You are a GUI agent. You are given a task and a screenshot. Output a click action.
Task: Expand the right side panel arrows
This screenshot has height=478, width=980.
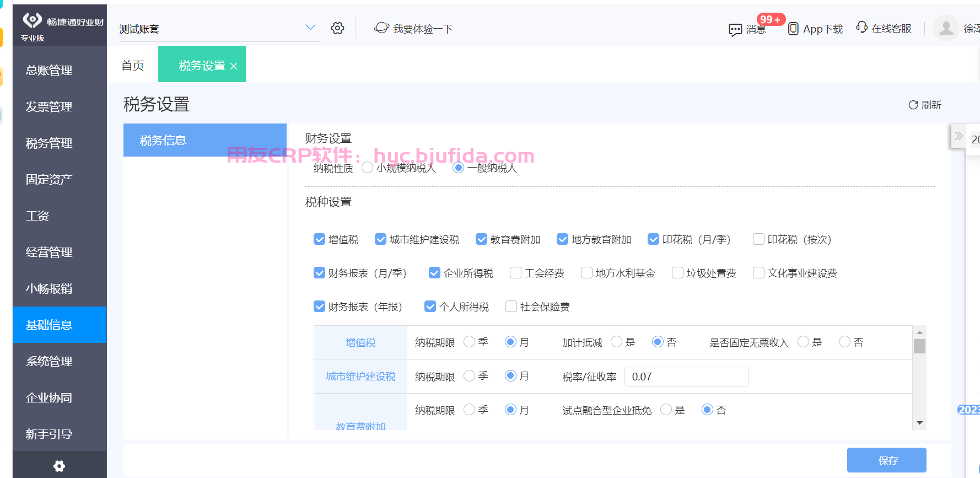[959, 136]
